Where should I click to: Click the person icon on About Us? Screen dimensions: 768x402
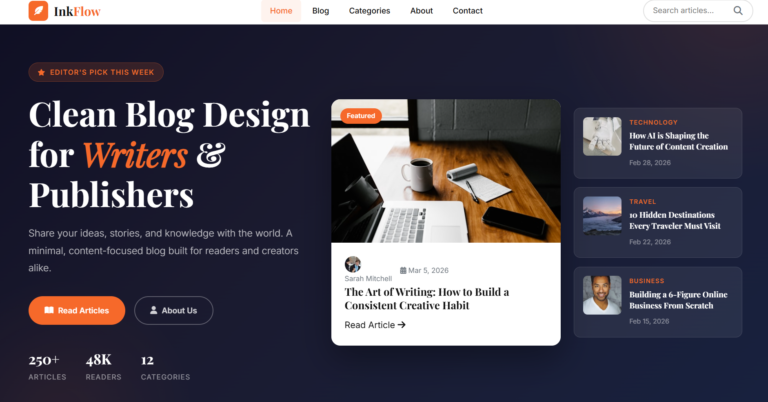point(153,310)
